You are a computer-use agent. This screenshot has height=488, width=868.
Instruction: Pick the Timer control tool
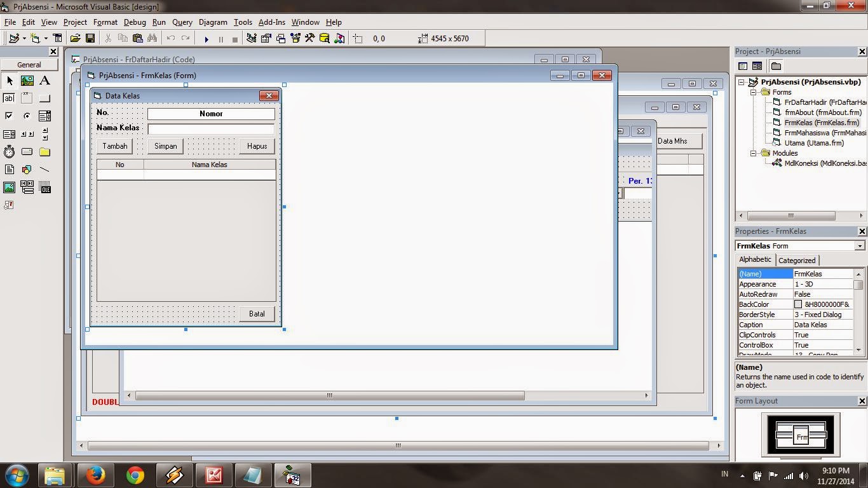[9, 152]
